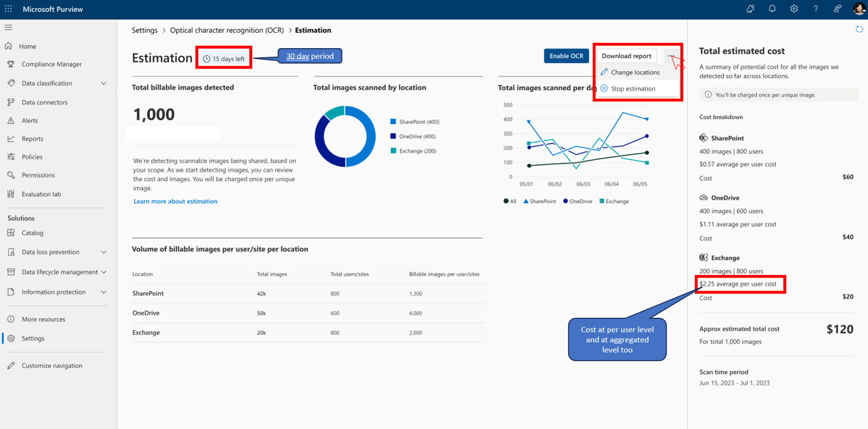Click the Compliance Manager trophy icon

(11, 64)
